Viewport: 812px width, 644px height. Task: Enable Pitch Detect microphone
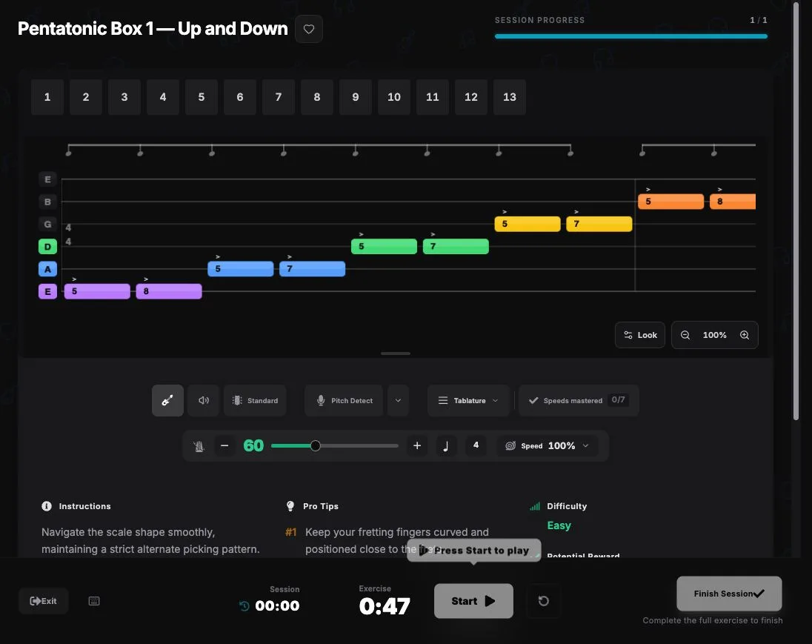(x=344, y=400)
